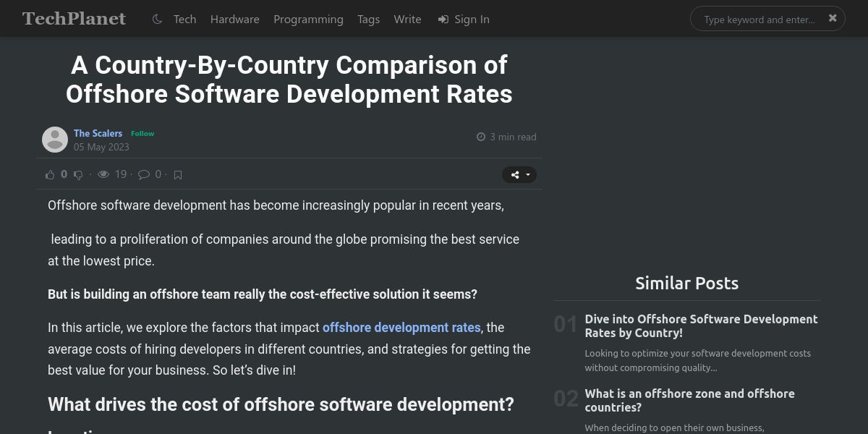Like the article with thumbs up
Viewport: 868px width, 434px height.
[x=50, y=174]
